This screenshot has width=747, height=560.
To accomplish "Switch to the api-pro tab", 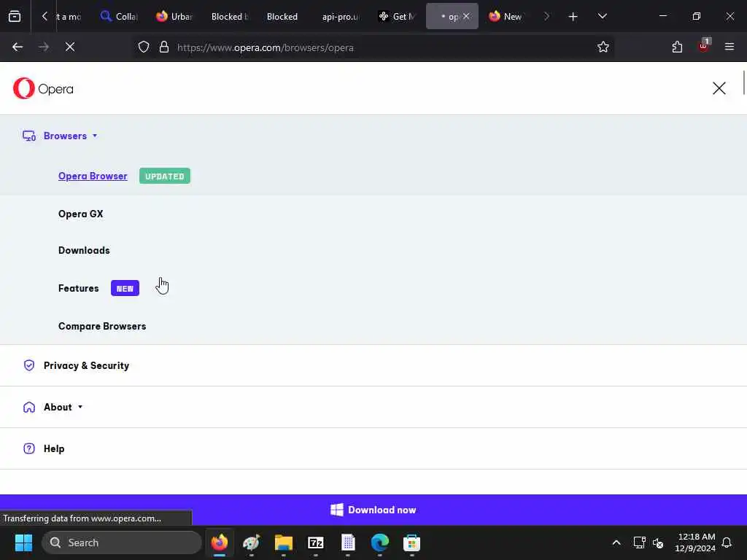I will click(340, 17).
